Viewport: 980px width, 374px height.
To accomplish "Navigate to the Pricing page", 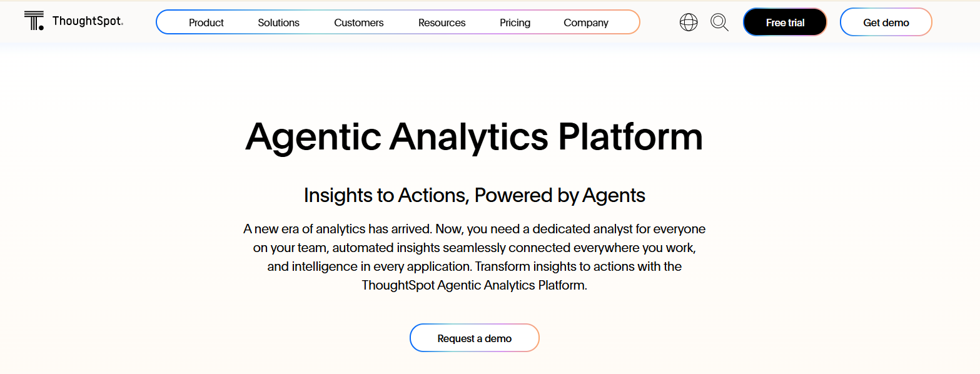I will (515, 22).
